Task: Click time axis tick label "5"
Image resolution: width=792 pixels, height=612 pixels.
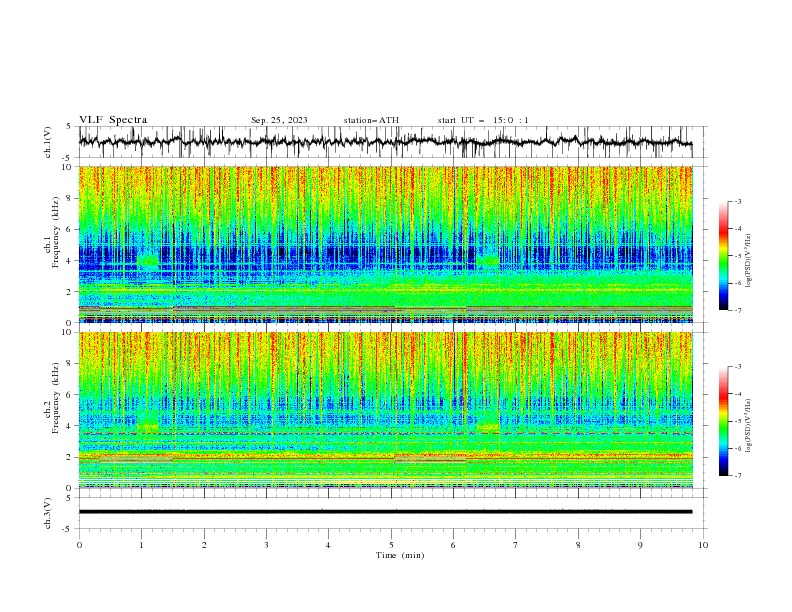Action: pyautogui.click(x=391, y=545)
